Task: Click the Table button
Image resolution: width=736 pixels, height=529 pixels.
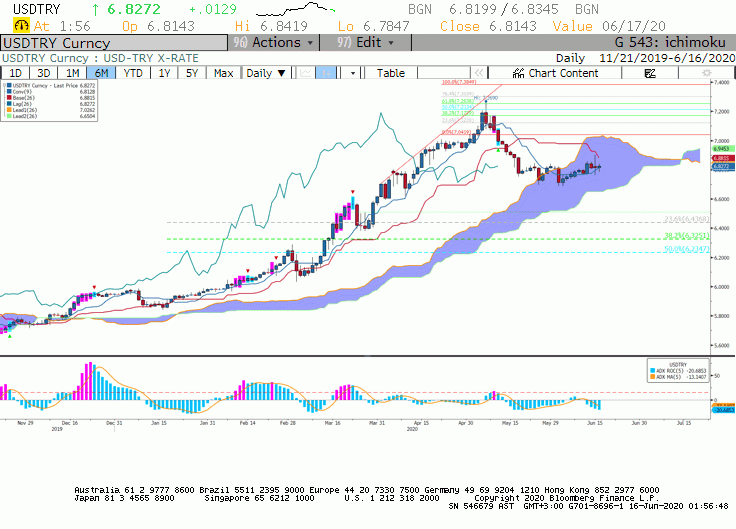Action: click(391, 73)
